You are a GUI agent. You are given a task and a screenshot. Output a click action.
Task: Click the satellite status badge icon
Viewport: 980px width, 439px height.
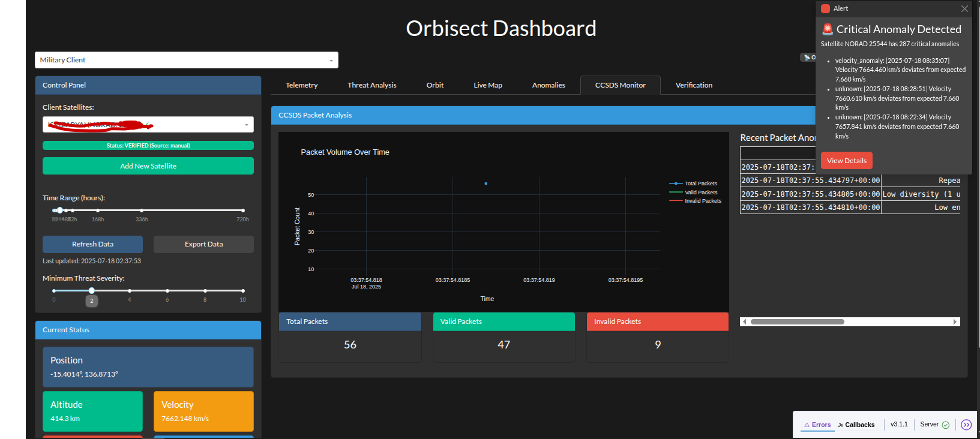808,58
